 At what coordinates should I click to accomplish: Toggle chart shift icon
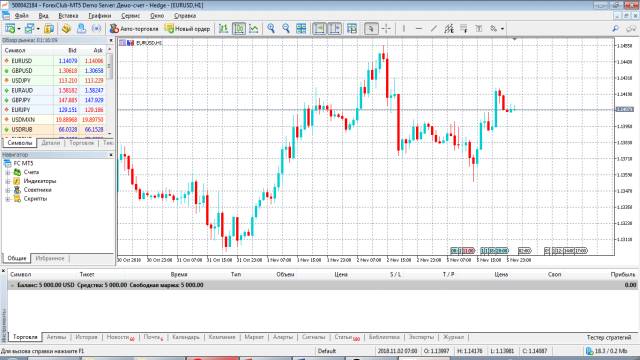tap(335, 29)
